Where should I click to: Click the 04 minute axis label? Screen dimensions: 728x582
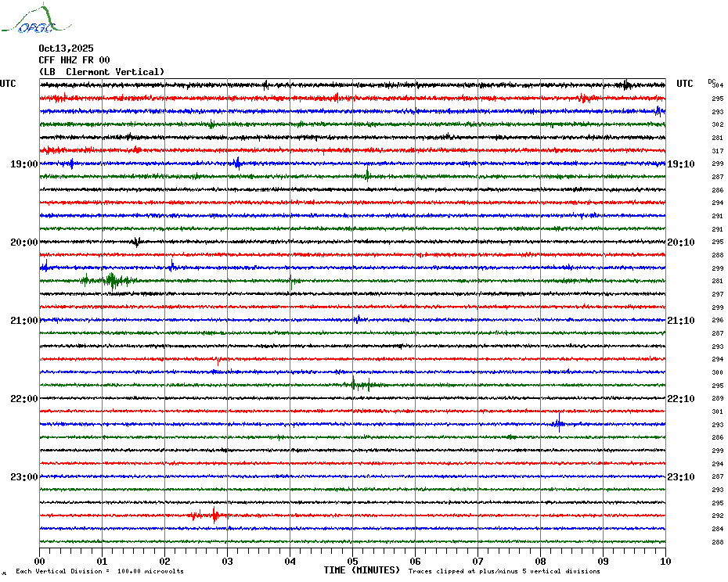(290, 561)
